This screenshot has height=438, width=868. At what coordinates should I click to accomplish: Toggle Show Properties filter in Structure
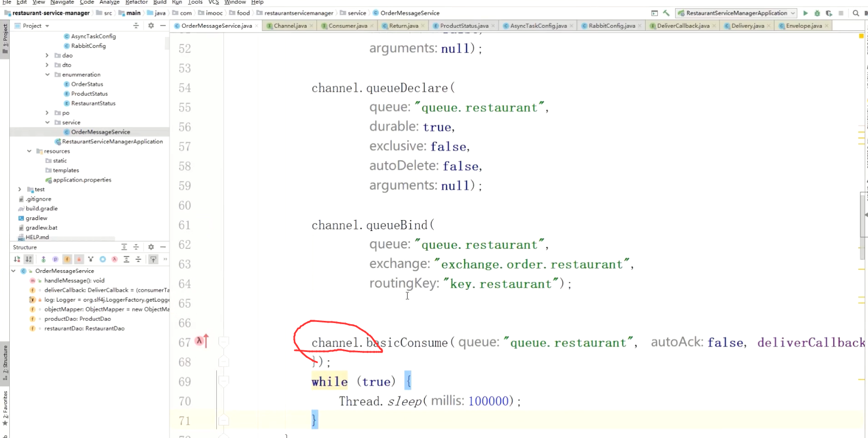[x=55, y=259]
